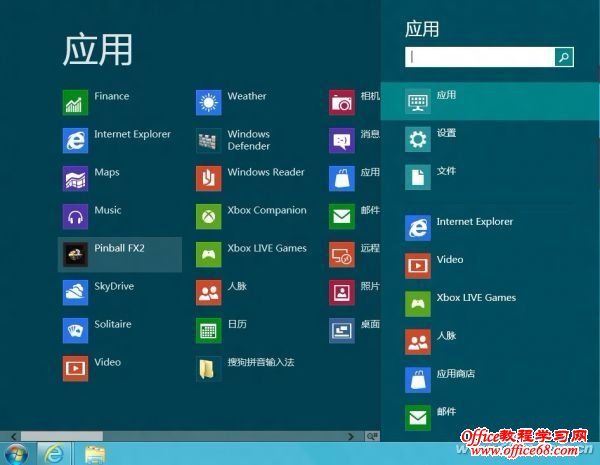Image resolution: width=600 pixels, height=465 pixels.
Task: Open the 相机 camera icon
Action: tap(342, 103)
